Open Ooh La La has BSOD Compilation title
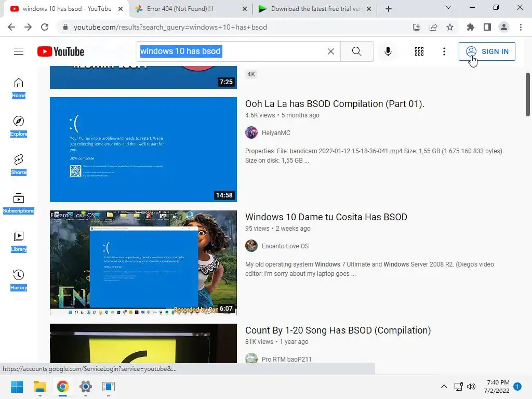This screenshot has height=399, width=532. (335, 104)
